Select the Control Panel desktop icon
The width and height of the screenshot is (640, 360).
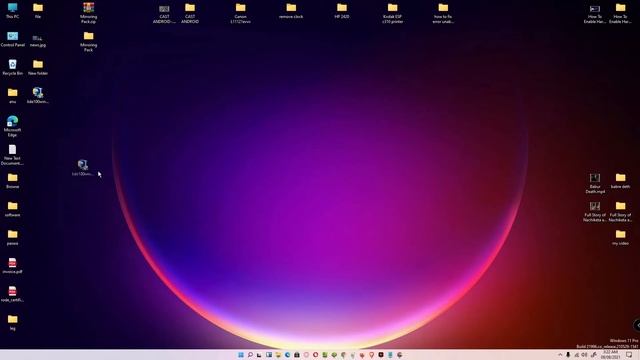13,39
